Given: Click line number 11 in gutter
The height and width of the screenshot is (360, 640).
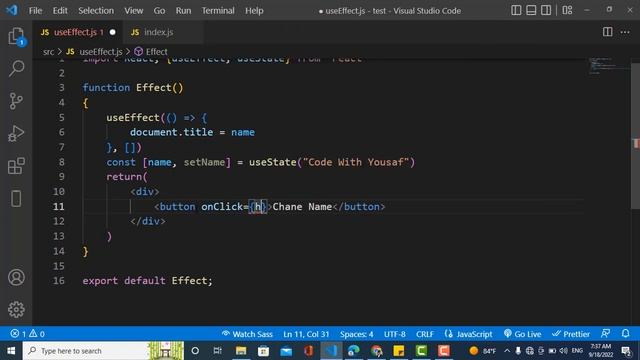Looking at the screenshot, I should coord(59,207).
